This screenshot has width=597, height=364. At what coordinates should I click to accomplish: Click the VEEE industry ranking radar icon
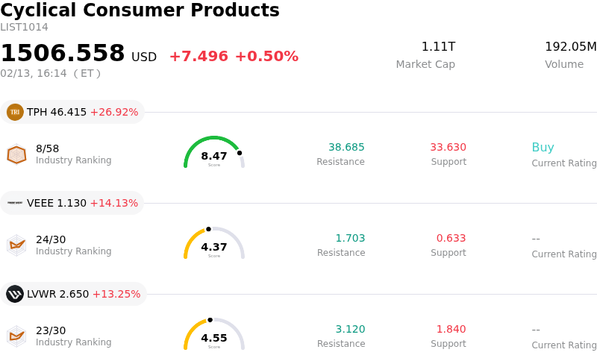[16, 245]
